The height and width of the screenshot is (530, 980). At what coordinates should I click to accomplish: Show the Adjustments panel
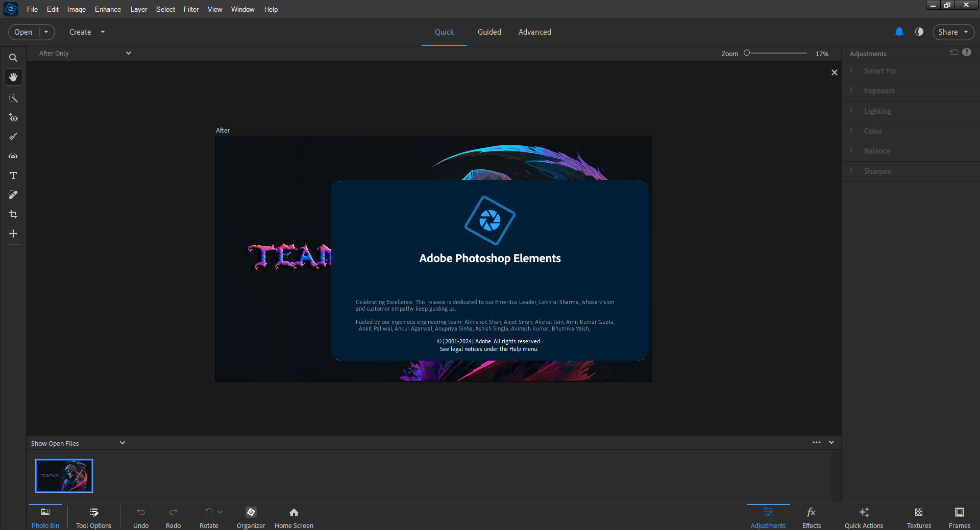[x=768, y=517]
